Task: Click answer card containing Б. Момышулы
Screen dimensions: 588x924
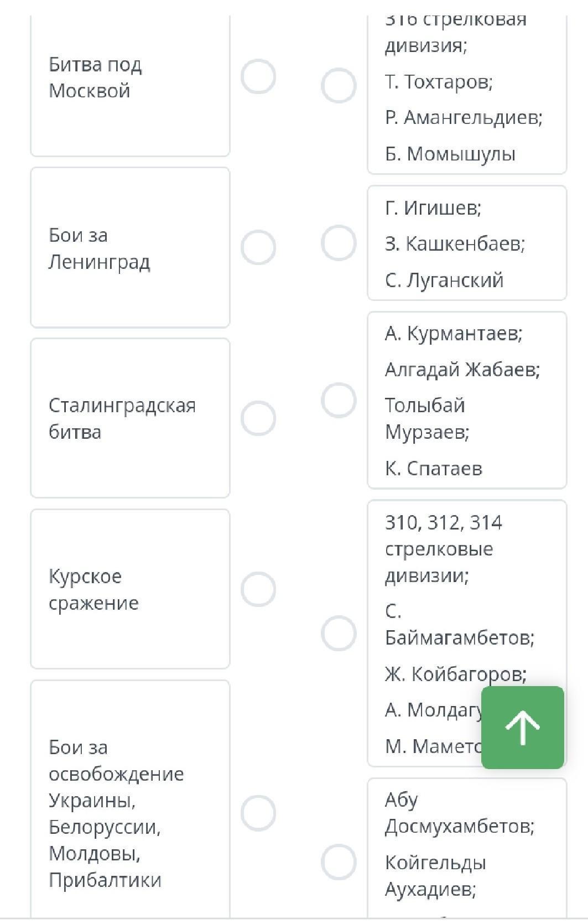Action: click(x=467, y=111)
